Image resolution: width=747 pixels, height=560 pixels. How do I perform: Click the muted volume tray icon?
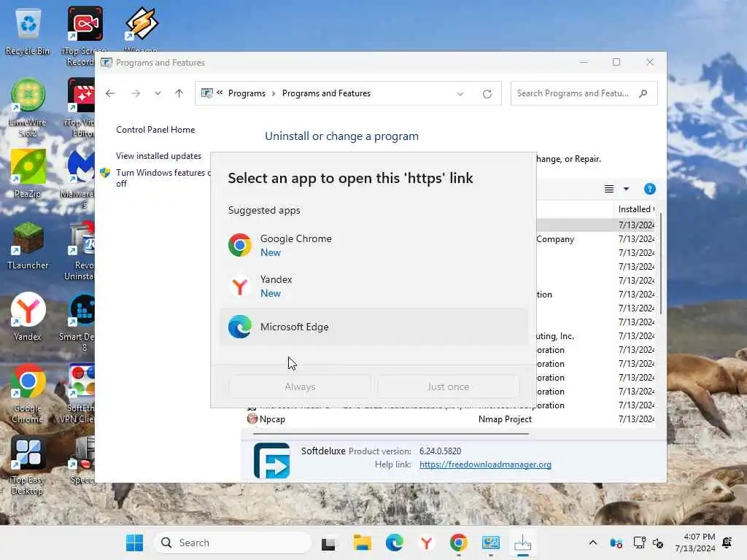click(658, 542)
